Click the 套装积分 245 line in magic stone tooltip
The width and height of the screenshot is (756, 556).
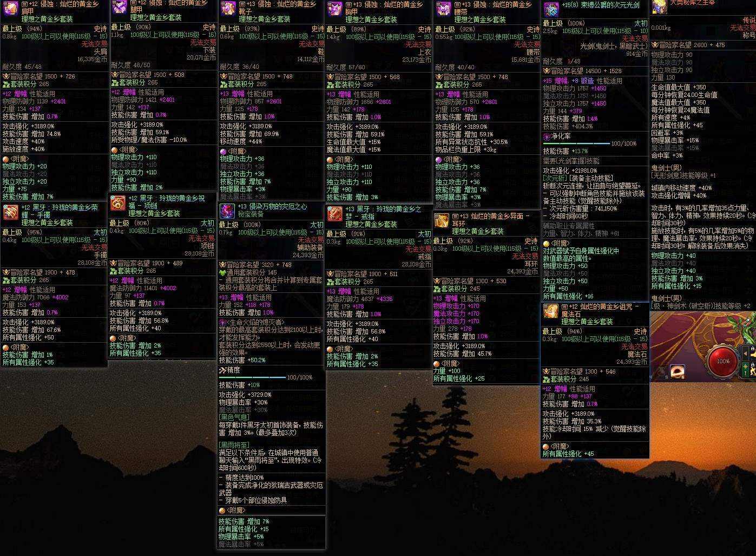566,380
